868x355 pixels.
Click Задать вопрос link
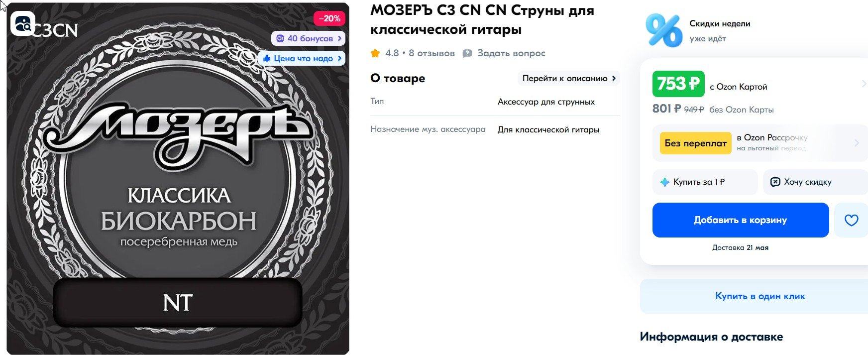pos(511,53)
